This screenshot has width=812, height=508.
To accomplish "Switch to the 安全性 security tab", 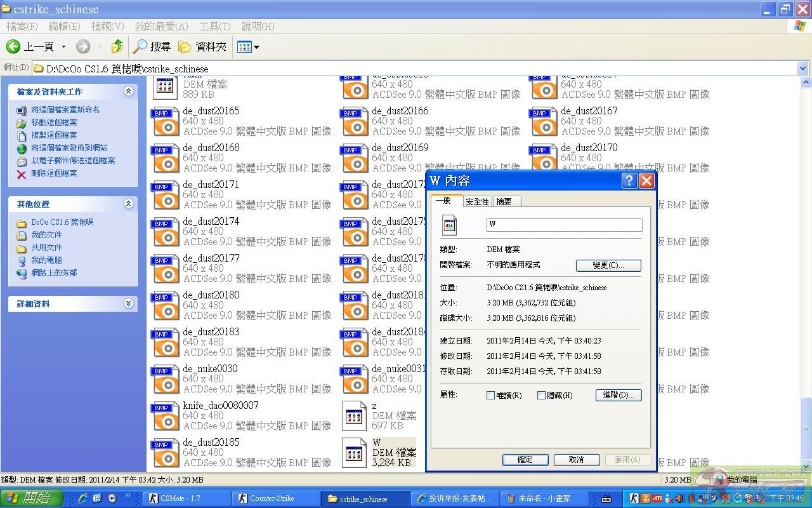I will click(x=477, y=201).
